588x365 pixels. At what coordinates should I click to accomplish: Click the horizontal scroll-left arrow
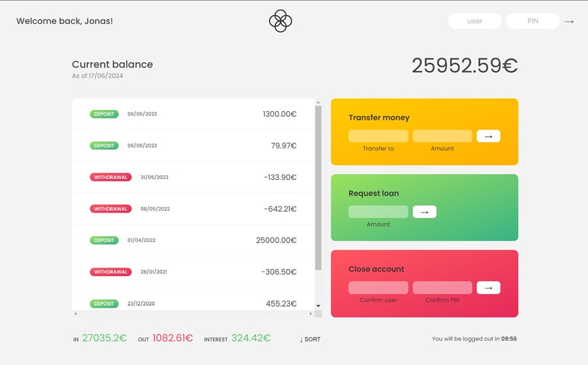pos(75,313)
